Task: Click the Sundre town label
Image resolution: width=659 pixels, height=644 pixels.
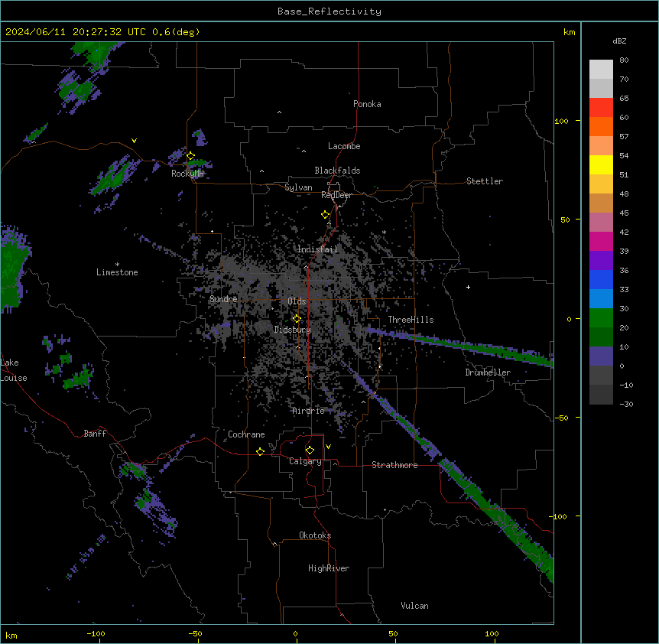Action: 223,299
